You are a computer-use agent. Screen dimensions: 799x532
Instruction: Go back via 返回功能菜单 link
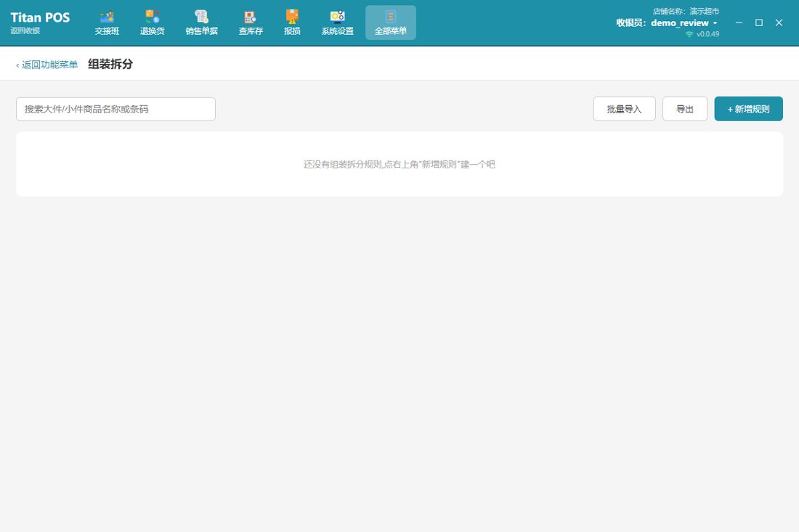[x=47, y=65]
